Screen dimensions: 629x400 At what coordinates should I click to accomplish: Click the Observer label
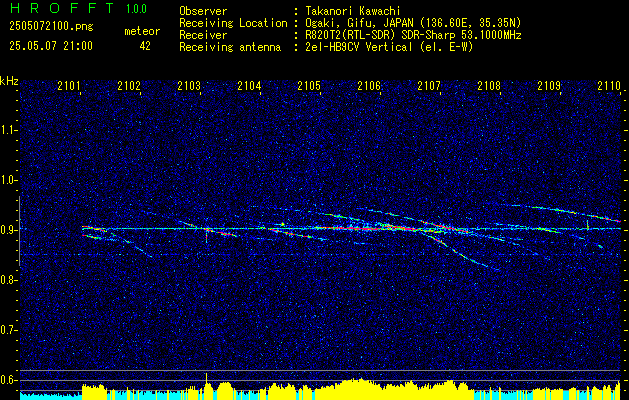pos(203,11)
